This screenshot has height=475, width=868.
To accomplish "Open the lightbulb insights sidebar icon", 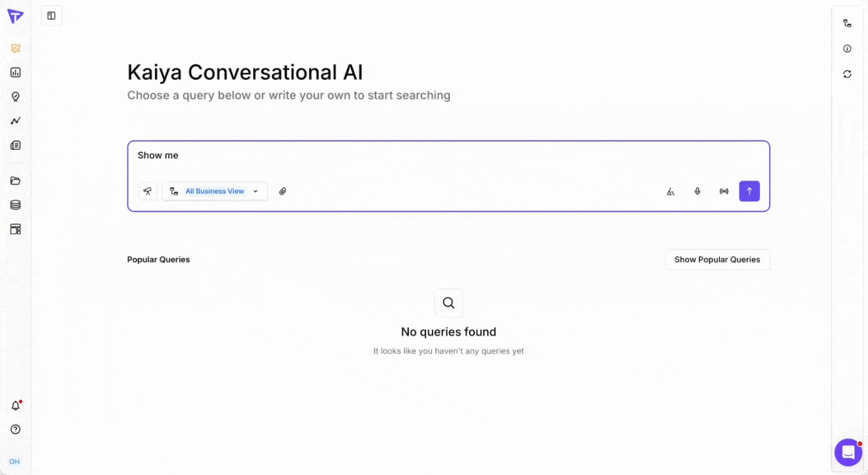I will [x=16, y=97].
